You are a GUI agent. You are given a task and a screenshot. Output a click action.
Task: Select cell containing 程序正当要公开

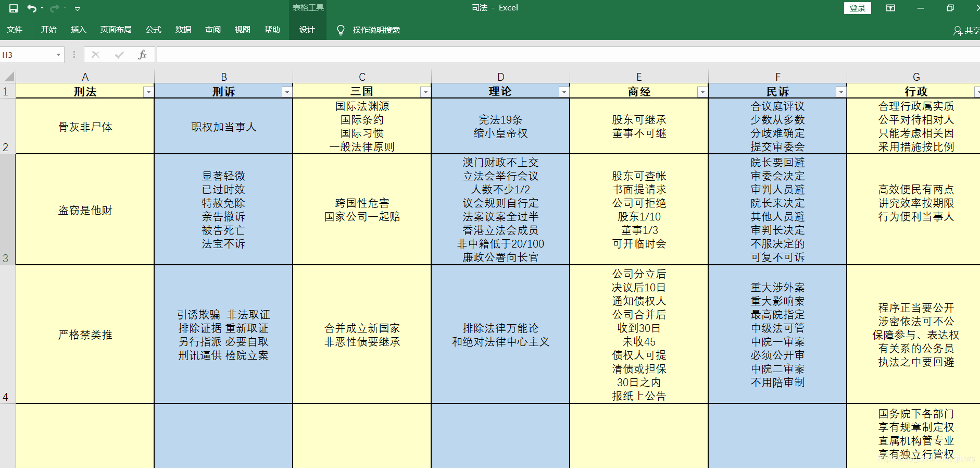click(914, 335)
